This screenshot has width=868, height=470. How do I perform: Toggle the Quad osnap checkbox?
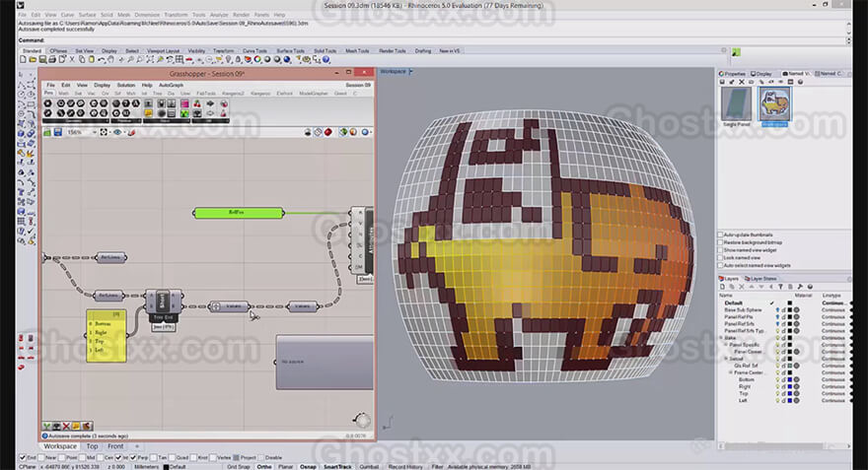172,458
